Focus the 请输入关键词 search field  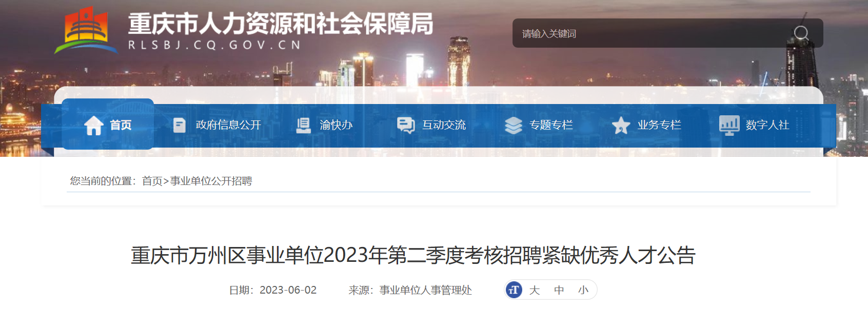point(652,33)
